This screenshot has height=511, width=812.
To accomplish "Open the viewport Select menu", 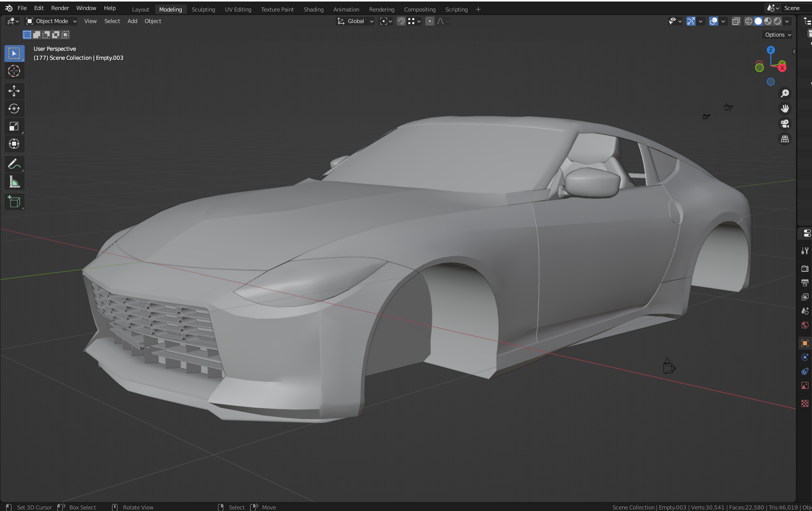I will 112,21.
